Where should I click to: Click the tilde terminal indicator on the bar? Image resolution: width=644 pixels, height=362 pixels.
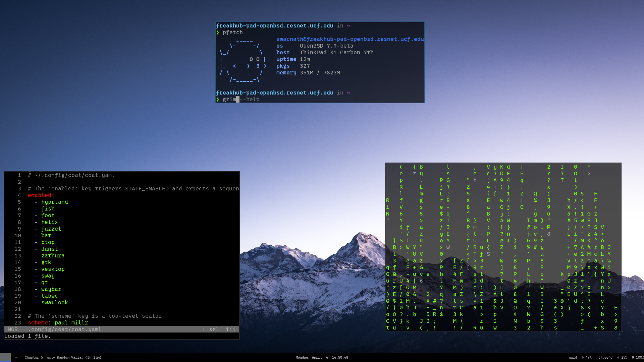16,357
